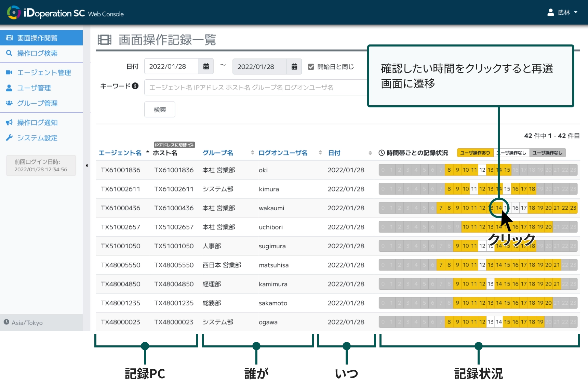
Task: Collapse the left sidebar with the arrow
Action: 86,166
